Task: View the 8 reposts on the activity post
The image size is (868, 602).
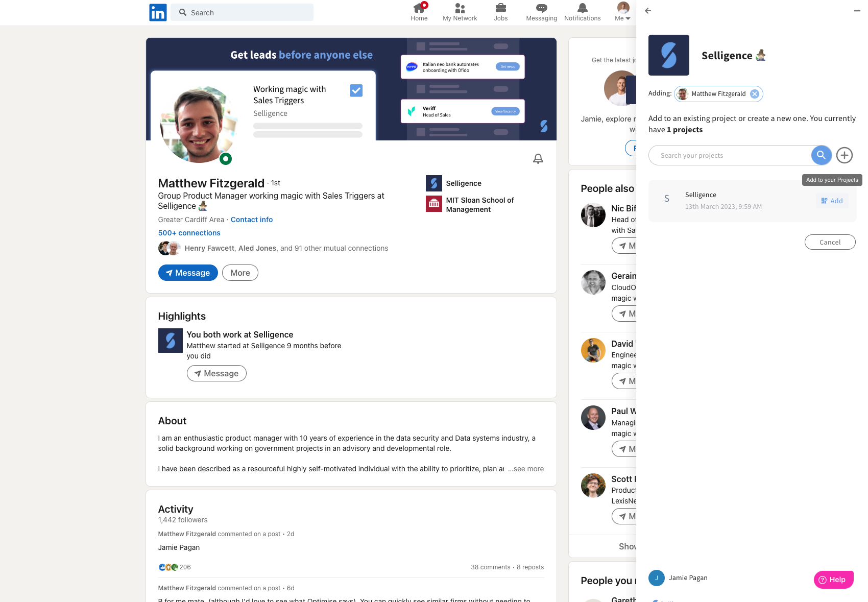Action: [531, 567]
